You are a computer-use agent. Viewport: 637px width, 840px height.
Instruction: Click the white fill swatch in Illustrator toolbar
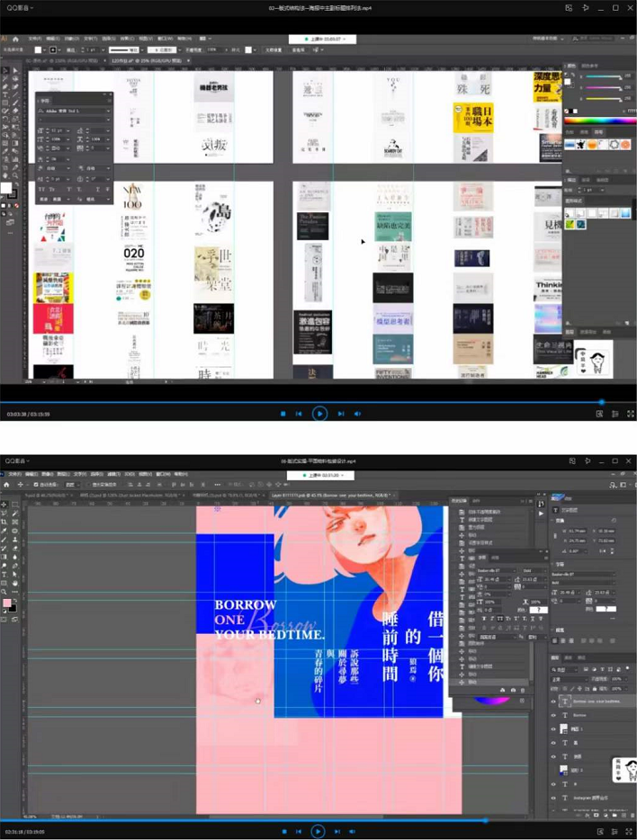(x=6, y=188)
